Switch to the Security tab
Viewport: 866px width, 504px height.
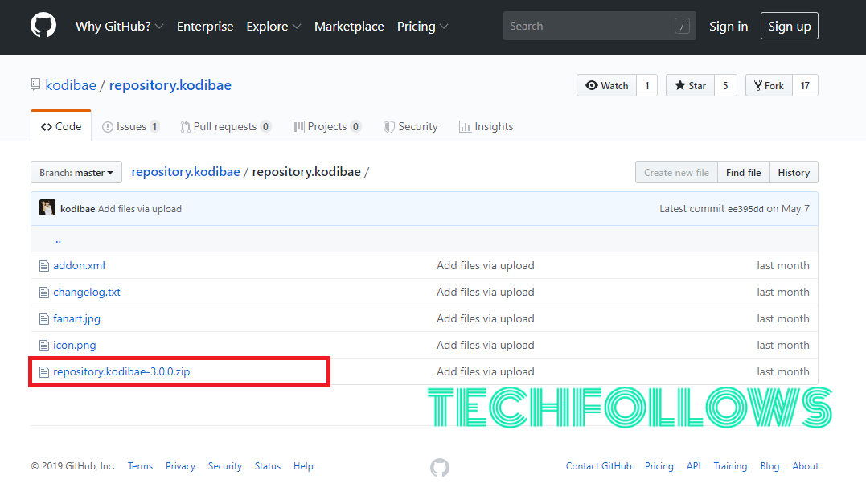[410, 126]
